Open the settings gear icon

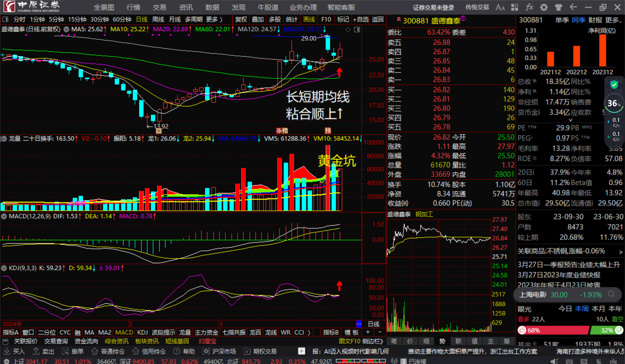(x=544, y=7)
